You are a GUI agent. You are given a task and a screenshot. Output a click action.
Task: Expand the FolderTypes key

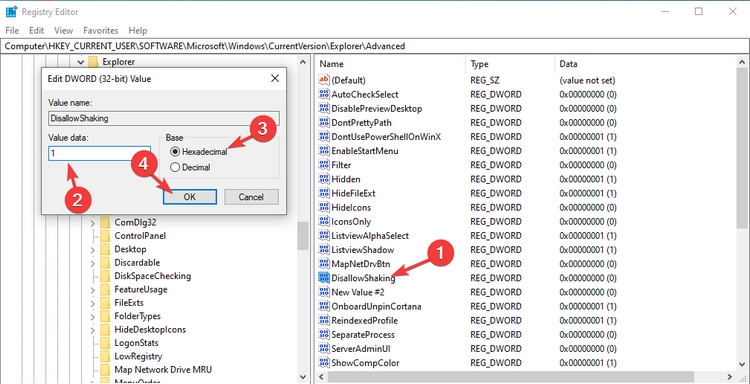coord(92,316)
